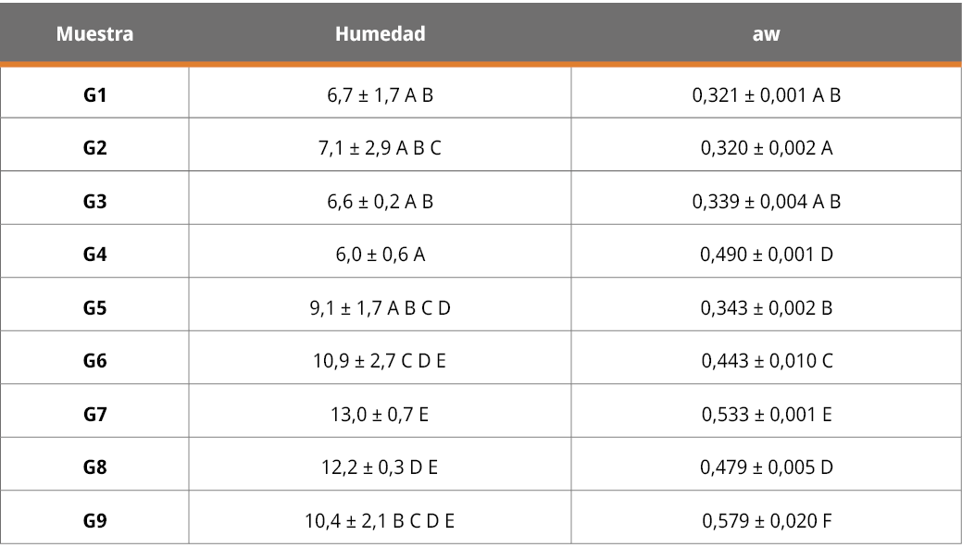Image resolution: width=962 pixels, height=560 pixels.
Task: Click aw value 0,320 ± 0,002 A
Action: [766, 147]
